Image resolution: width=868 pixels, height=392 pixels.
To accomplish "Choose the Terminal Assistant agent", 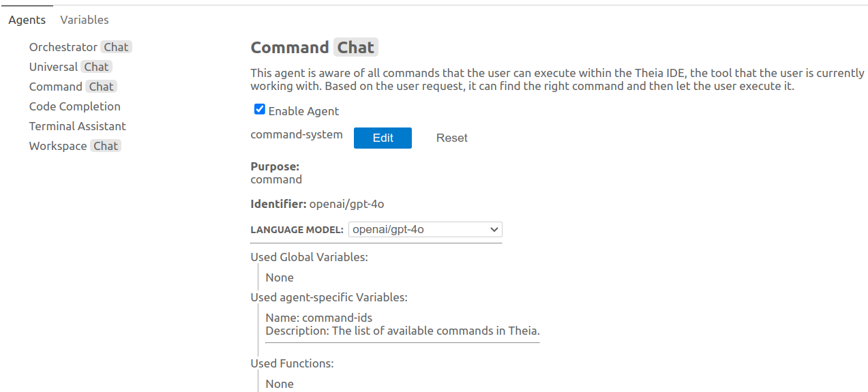I will (78, 126).
